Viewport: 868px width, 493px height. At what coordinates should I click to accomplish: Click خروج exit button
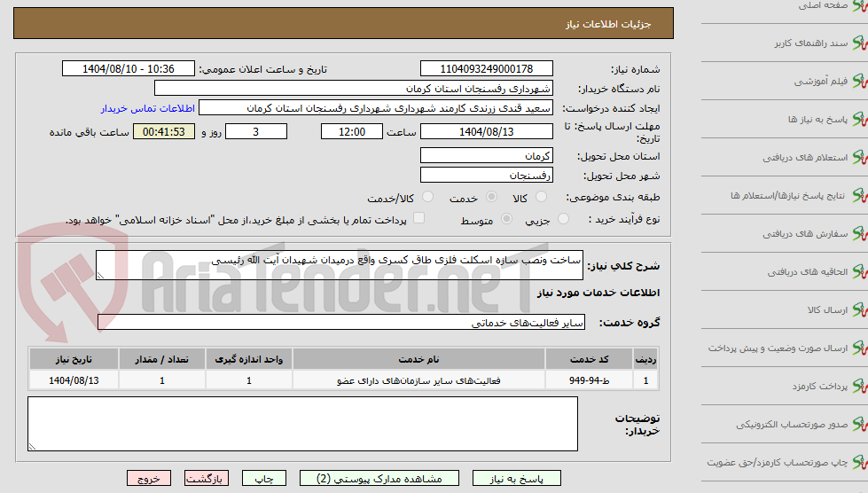[149, 479]
